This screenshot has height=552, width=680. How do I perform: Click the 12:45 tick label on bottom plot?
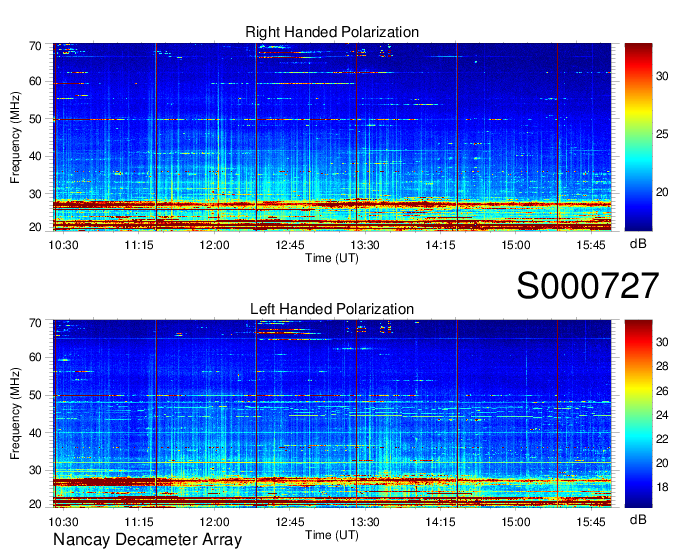290,522
